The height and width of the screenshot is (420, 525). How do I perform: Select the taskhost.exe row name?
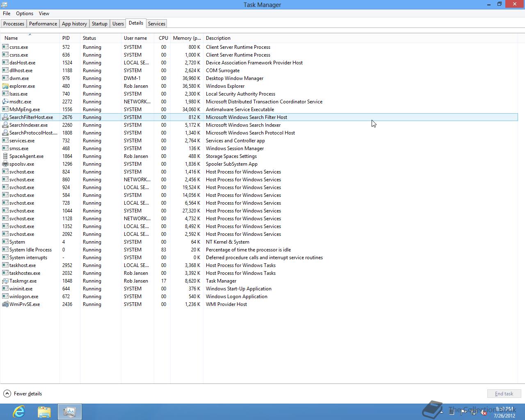point(23,265)
